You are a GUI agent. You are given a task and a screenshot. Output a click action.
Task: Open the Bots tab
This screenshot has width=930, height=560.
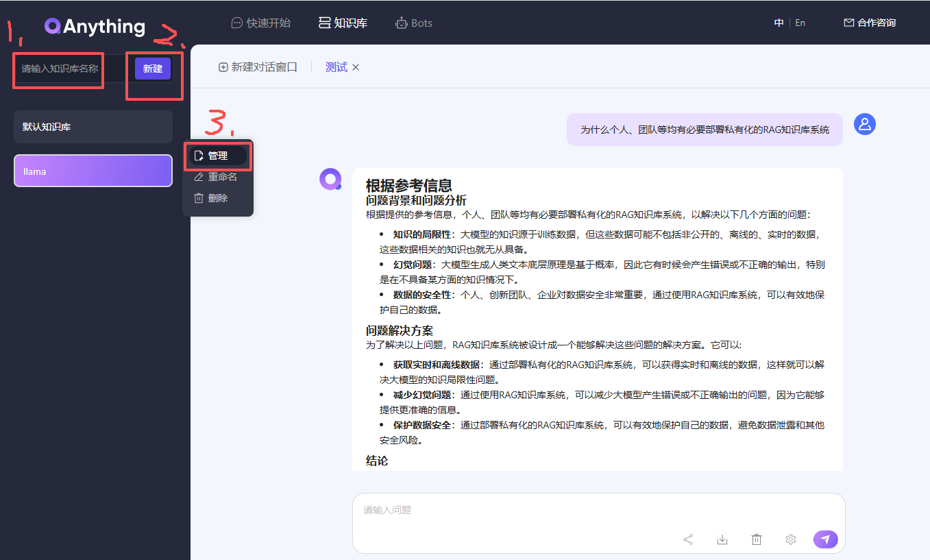click(414, 23)
